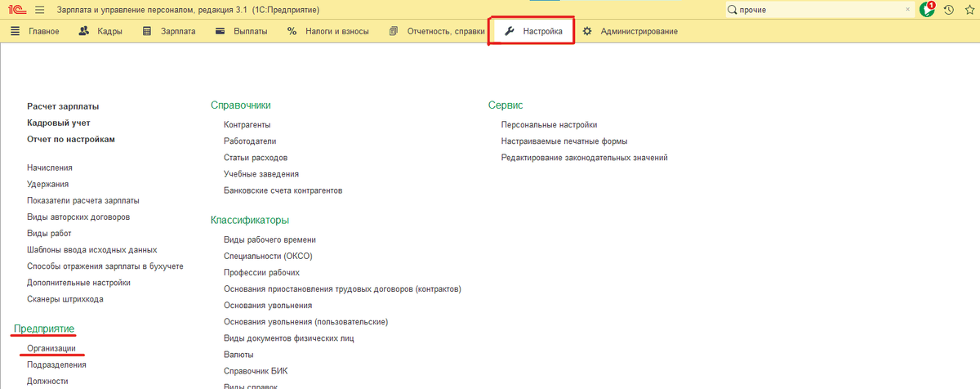Open the Организации link
This screenshot has height=389, width=980.
51,348
